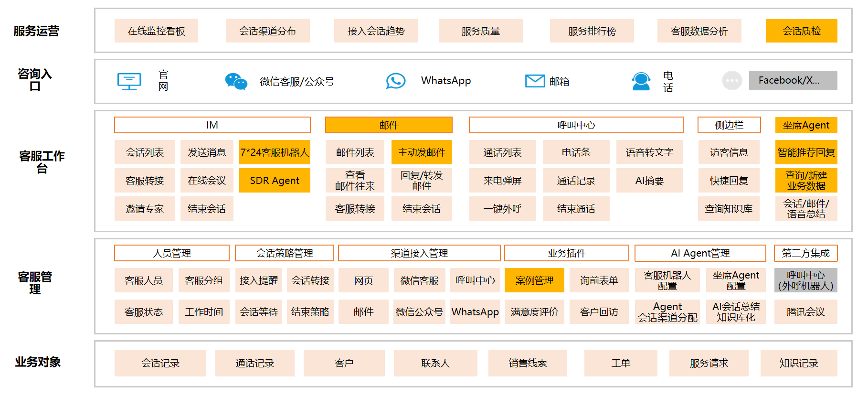Select the 人员管理 header
868x397 pixels.
172,253
